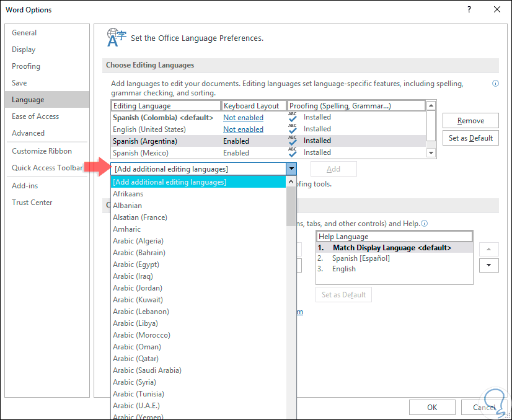Image resolution: width=512 pixels, height=420 pixels.
Task: Open Trust Center settings
Action: click(x=47, y=203)
